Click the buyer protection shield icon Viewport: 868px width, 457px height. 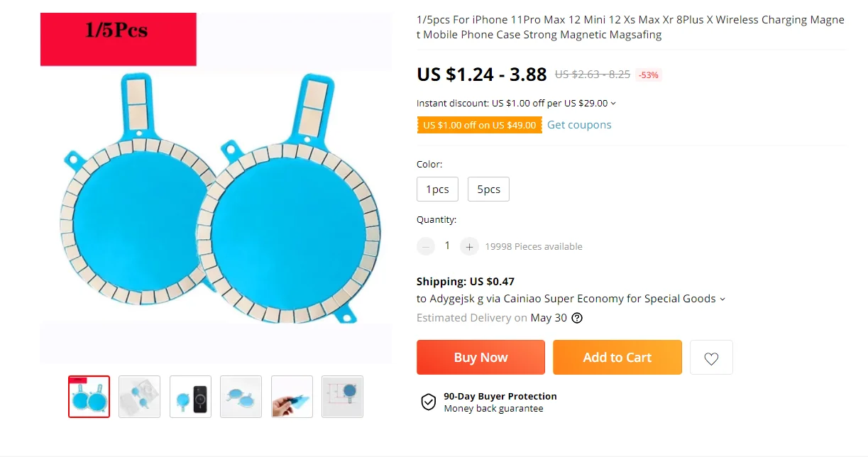coord(429,402)
